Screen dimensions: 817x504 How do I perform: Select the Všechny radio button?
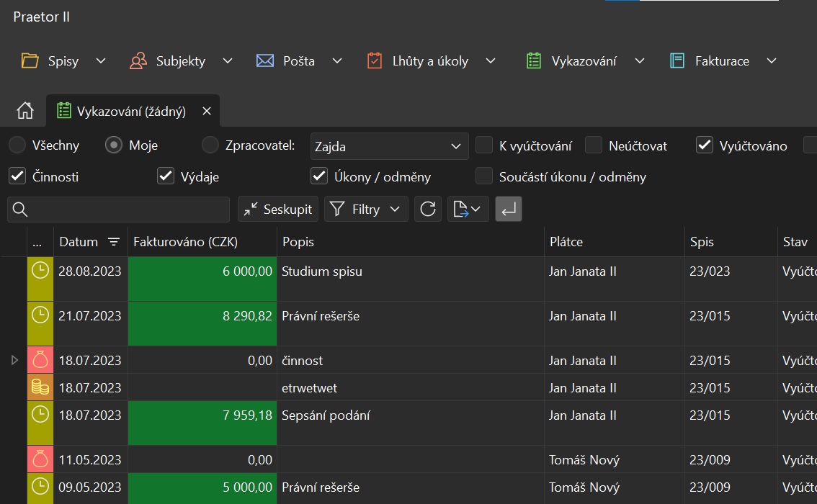coord(17,145)
